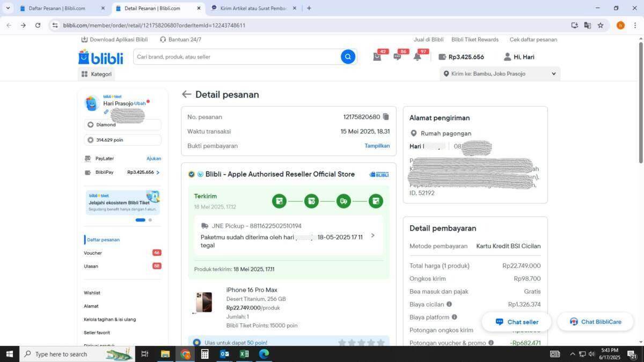Image resolution: width=644 pixels, height=362 pixels.
Task: Open the shopping cart with 42 badge
Action: click(377, 57)
